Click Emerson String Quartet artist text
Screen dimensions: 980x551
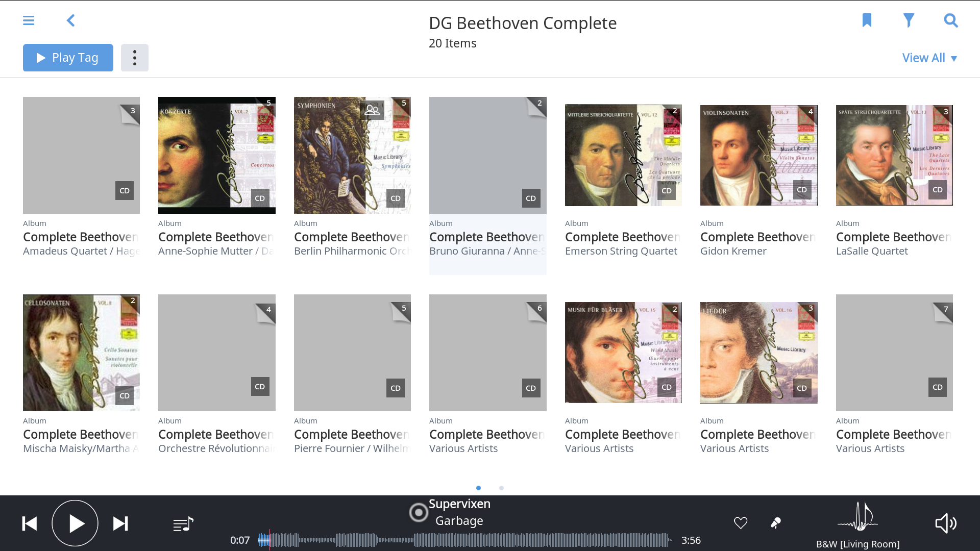pos(621,251)
